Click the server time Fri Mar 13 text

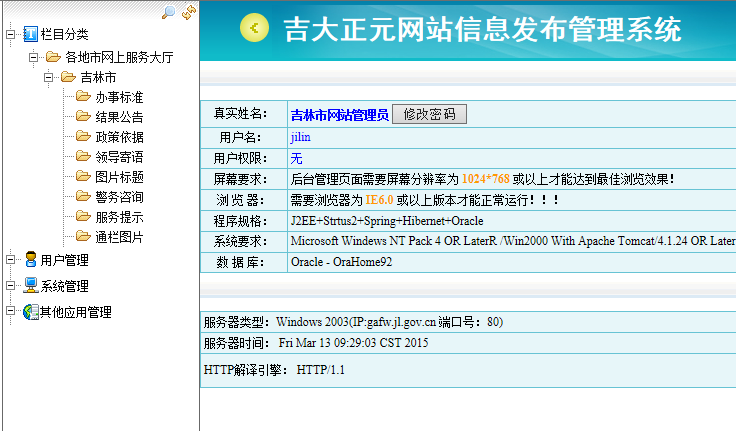click(353, 343)
